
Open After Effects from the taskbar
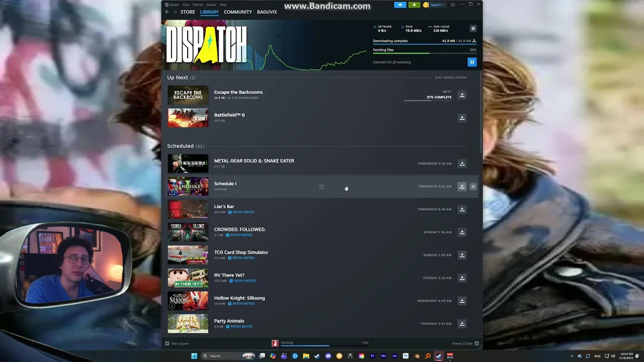pyautogui.click(x=394, y=356)
